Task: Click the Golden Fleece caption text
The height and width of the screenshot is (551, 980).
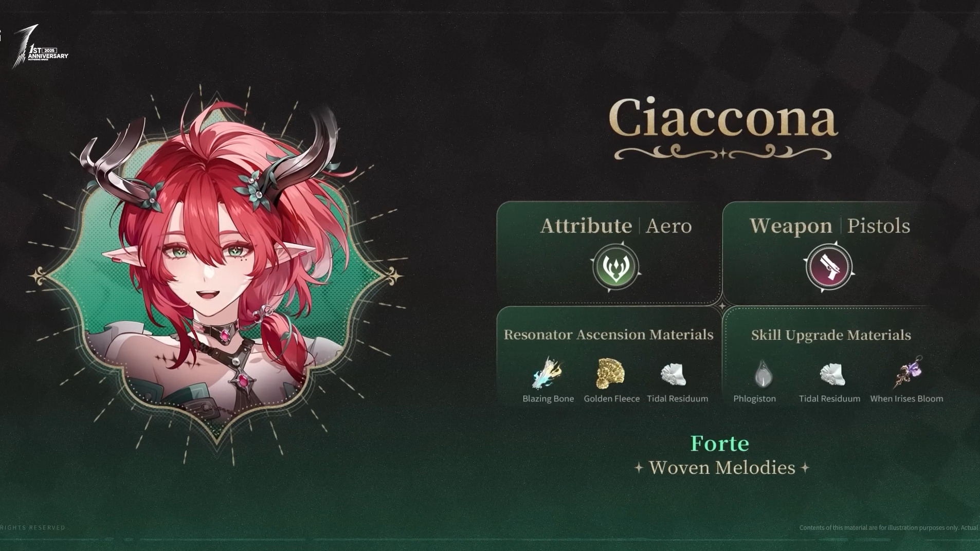Action: pos(612,399)
